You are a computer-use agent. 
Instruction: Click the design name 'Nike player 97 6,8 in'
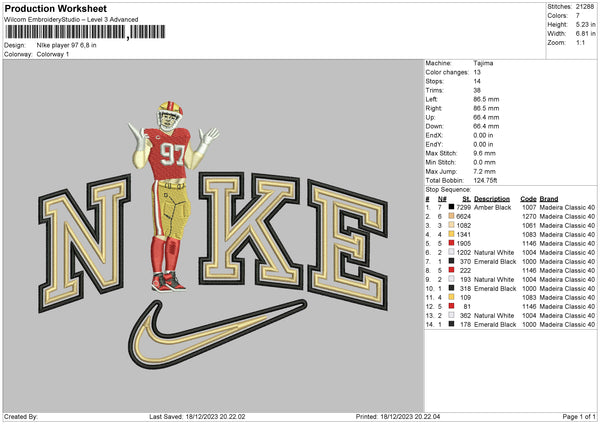(x=67, y=45)
